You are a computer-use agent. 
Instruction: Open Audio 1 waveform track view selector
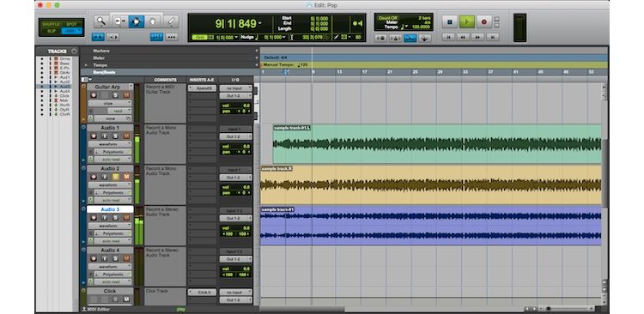110,144
